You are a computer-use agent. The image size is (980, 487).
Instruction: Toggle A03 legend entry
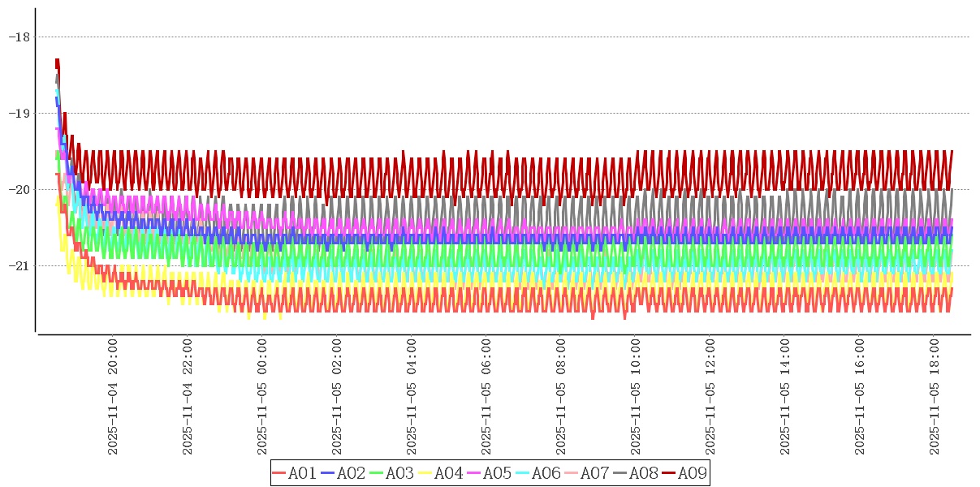tap(399, 473)
